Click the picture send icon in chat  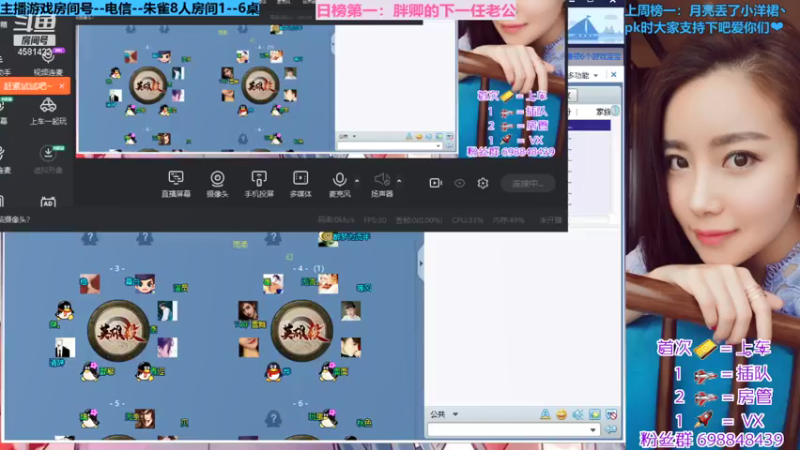click(x=594, y=415)
